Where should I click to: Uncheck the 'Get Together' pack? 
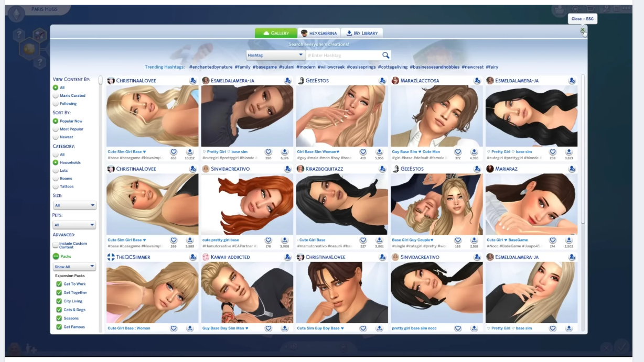pyautogui.click(x=59, y=292)
